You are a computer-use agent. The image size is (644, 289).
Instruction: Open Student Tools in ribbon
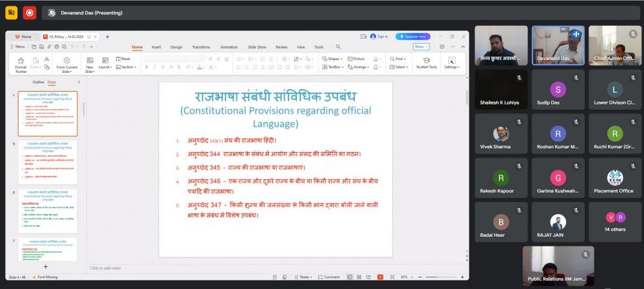[x=426, y=63]
